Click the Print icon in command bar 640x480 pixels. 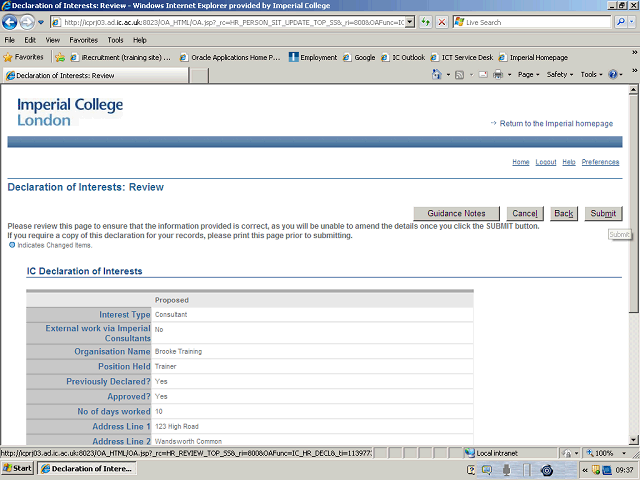[x=497, y=75]
